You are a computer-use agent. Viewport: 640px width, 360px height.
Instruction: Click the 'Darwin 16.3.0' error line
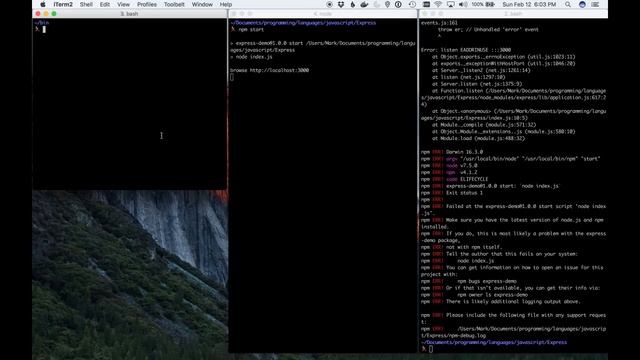(x=452, y=152)
